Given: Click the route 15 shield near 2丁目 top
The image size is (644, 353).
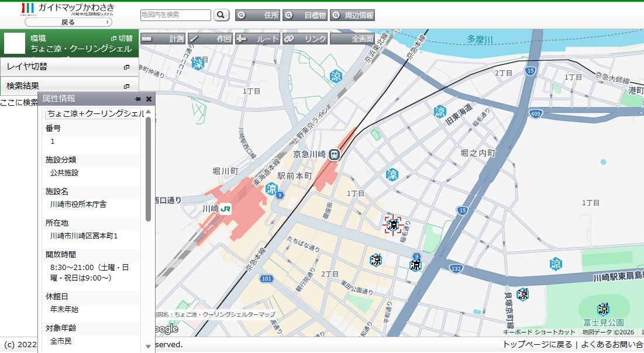Looking at the screenshot, I should [531, 71].
